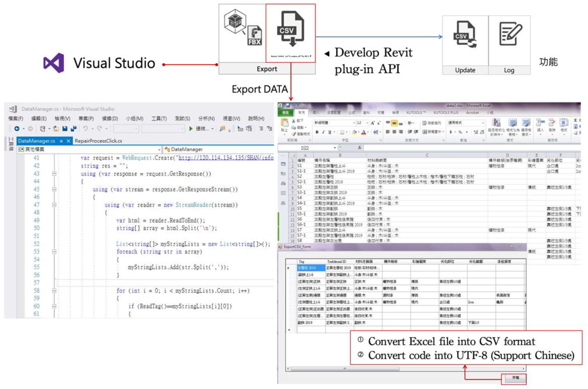Collapse the code block at line 43
This screenshot has height=389, width=588.
tap(54, 174)
